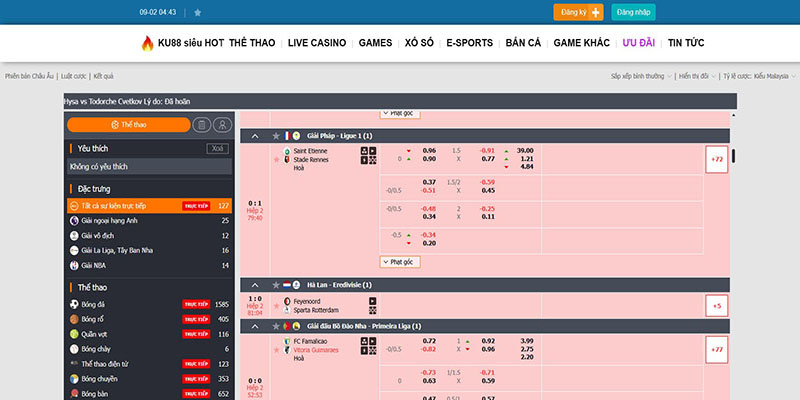Screen dimensions: 800x400
Task: Click the Giải NBA league icon
Action: pyautogui.click(x=74, y=265)
